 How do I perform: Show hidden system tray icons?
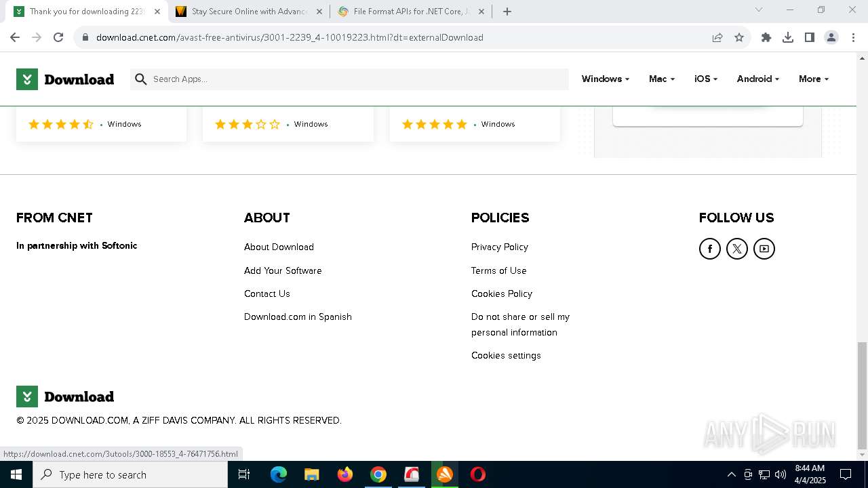[x=731, y=474]
